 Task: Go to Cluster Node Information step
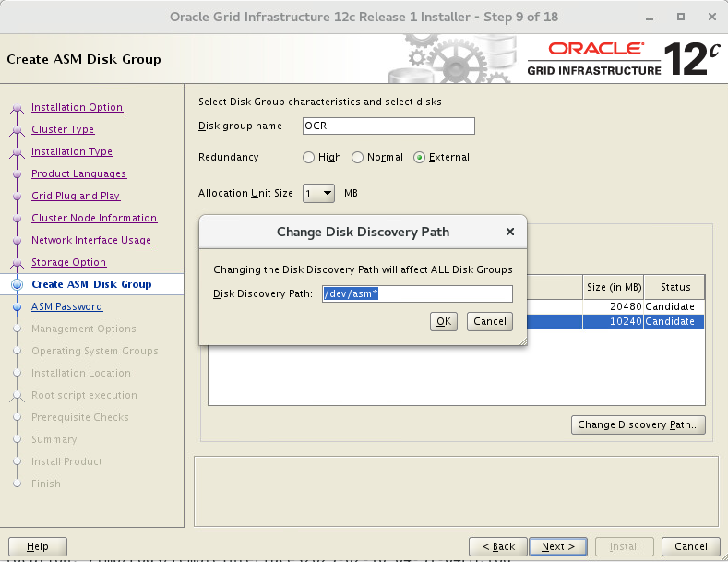pyautogui.click(x=94, y=218)
